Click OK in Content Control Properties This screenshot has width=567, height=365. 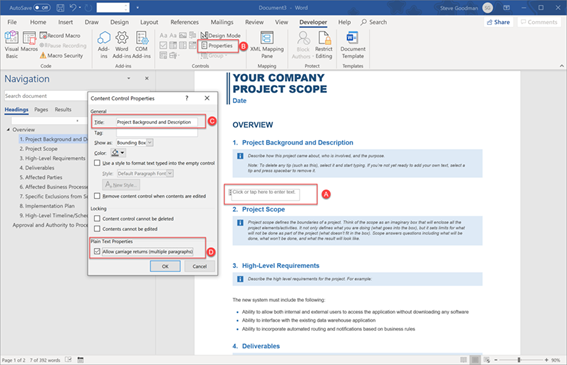coord(165,266)
